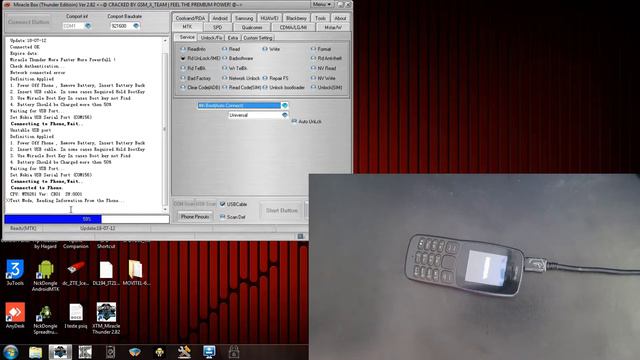The width and height of the screenshot is (640, 360).
Task: Expand the Comport inf dropdown
Action: click(88, 26)
